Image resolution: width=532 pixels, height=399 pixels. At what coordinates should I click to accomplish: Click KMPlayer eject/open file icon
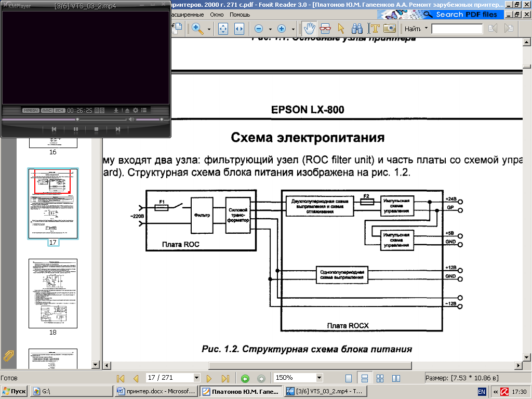[x=127, y=110]
